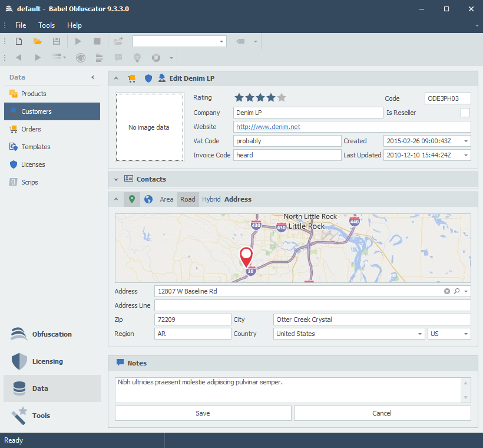Set rating by clicking the first star
Screen dimensions: 483x448
[239, 98]
